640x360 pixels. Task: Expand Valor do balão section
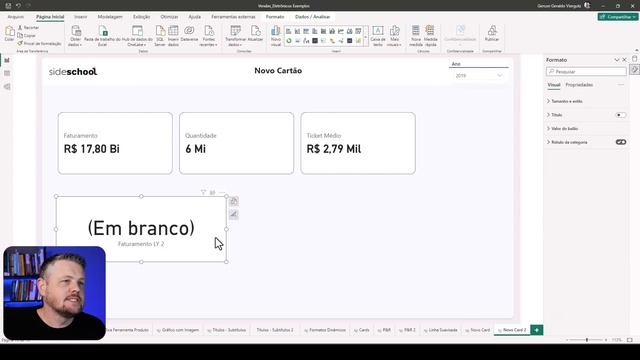click(562, 129)
